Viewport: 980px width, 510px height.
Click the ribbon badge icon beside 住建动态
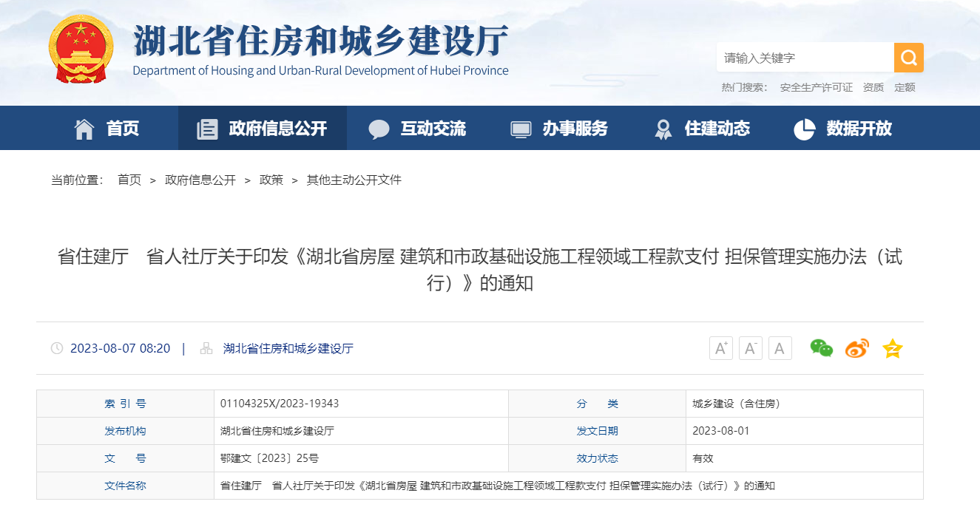[663, 129]
